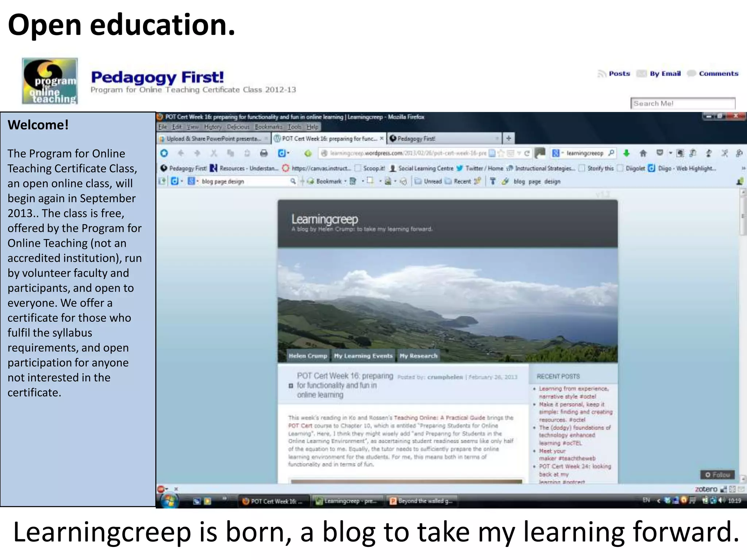This screenshot has width=747, height=560.
Task: Click the cut scissors icon in toolbar
Action: point(214,153)
